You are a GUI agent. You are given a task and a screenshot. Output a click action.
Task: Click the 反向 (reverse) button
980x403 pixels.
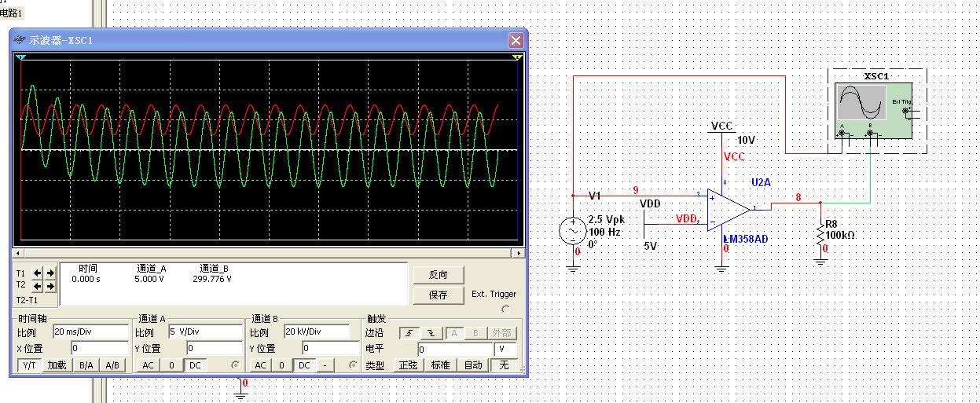(438, 274)
